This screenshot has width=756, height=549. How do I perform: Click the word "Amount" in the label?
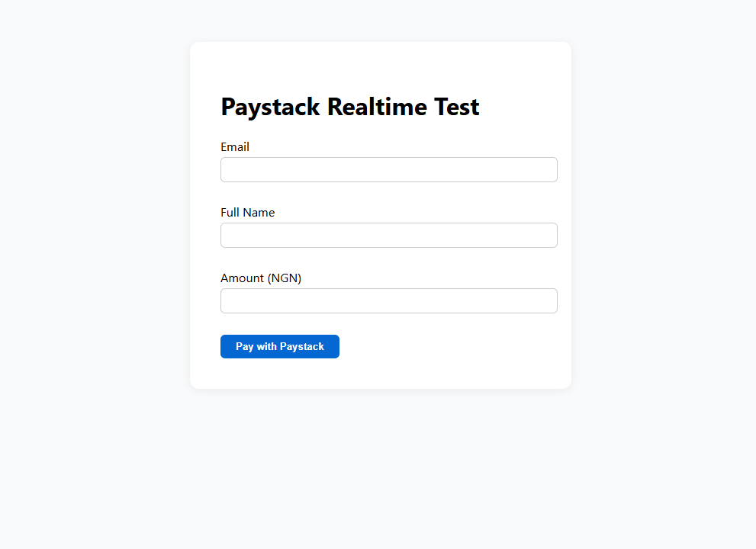(243, 278)
